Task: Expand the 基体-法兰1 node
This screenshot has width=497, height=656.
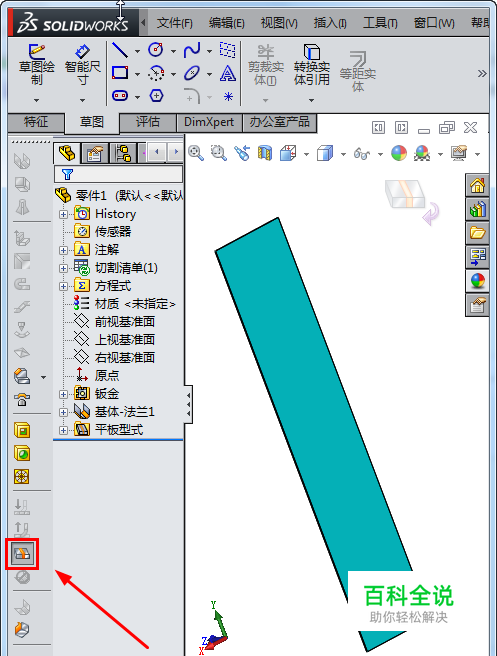Action: point(63,412)
